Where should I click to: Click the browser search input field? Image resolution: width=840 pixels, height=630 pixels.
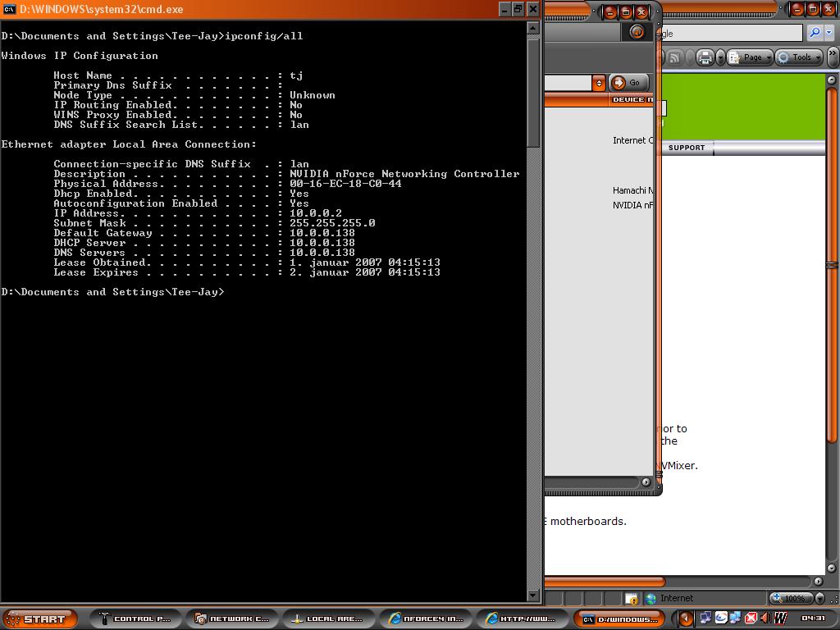tap(730, 33)
